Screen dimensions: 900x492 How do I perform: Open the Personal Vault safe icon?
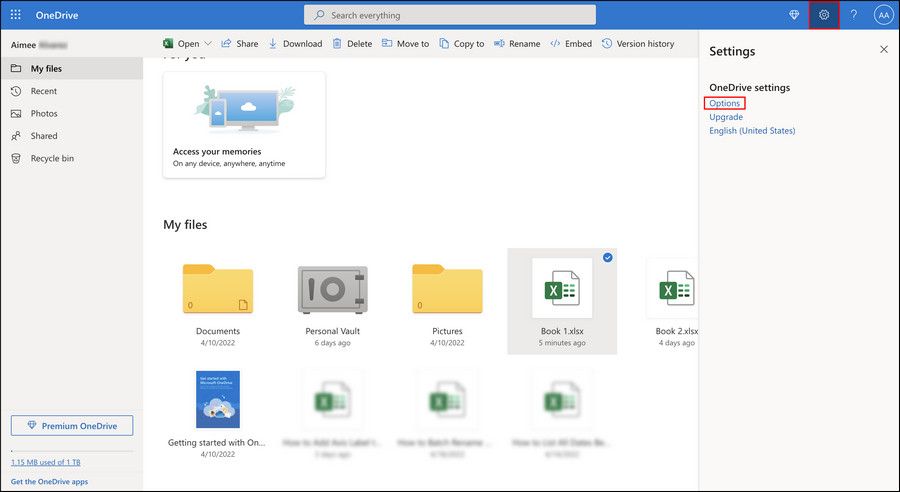pyautogui.click(x=332, y=289)
